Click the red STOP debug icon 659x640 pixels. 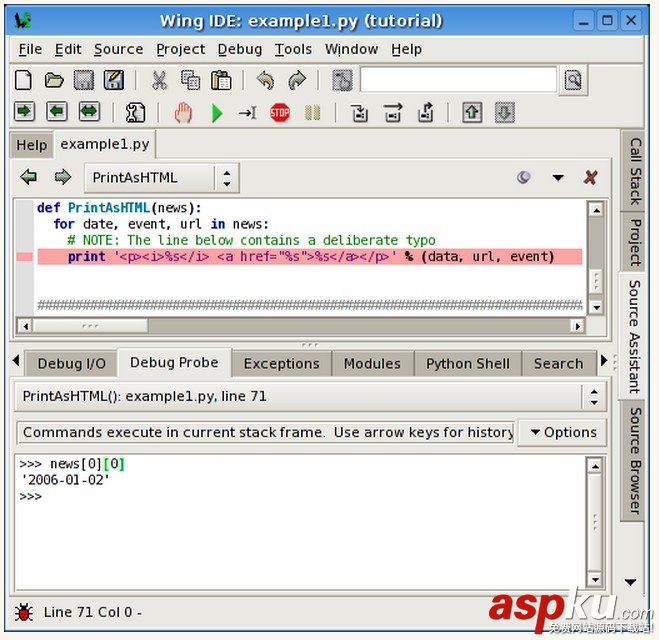[x=280, y=113]
